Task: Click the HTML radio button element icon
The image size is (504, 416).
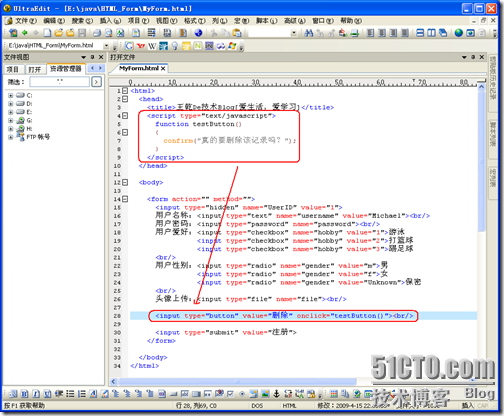Action: [242, 394]
